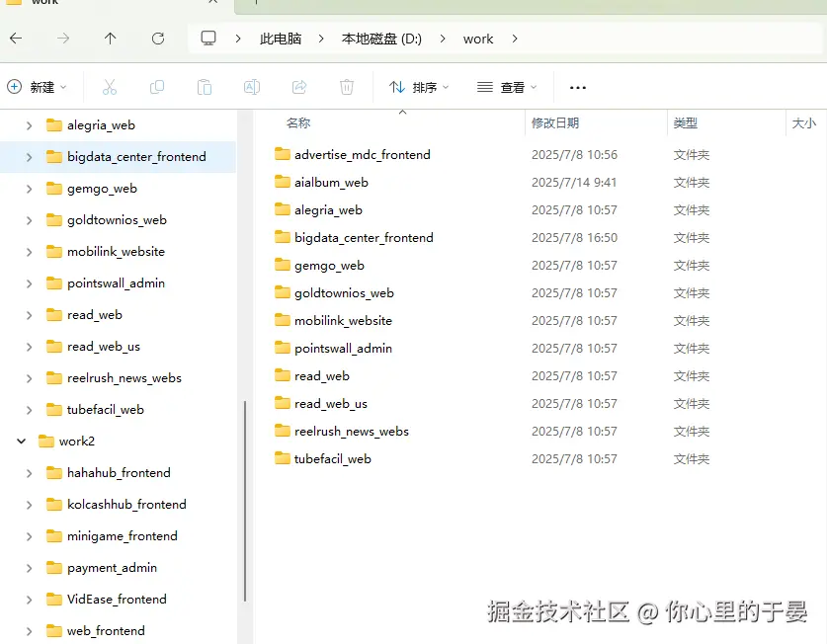
Task: Open the 新建 (New) dropdown
Action: pyautogui.click(x=37, y=87)
